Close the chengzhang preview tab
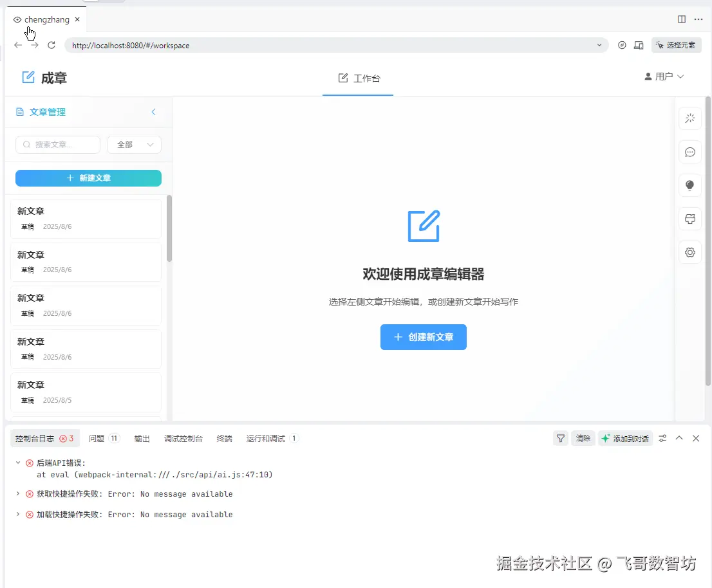 (77, 19)
